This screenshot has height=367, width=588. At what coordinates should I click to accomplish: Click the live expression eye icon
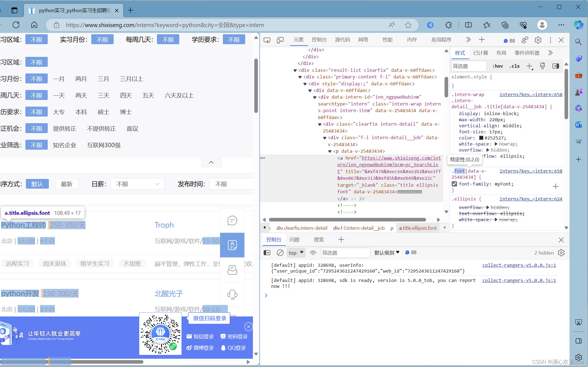[313, 253]
